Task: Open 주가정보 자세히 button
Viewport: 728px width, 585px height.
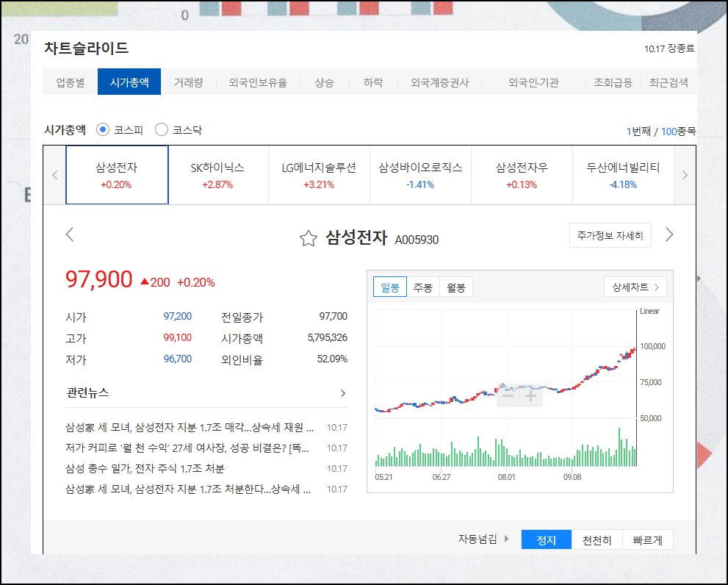Action: tap(610, 235)
